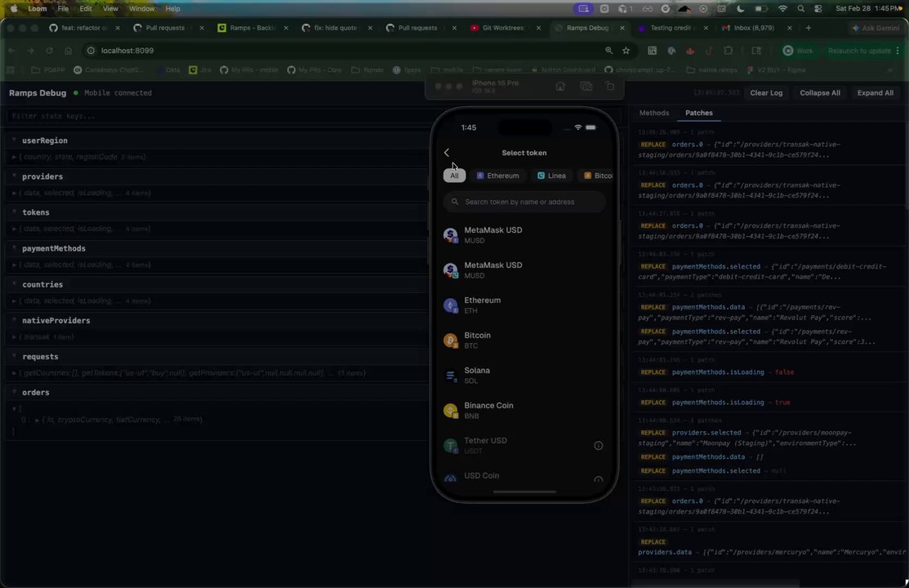Collapse the orders section
Screen dimensions: 909x588
14,392
